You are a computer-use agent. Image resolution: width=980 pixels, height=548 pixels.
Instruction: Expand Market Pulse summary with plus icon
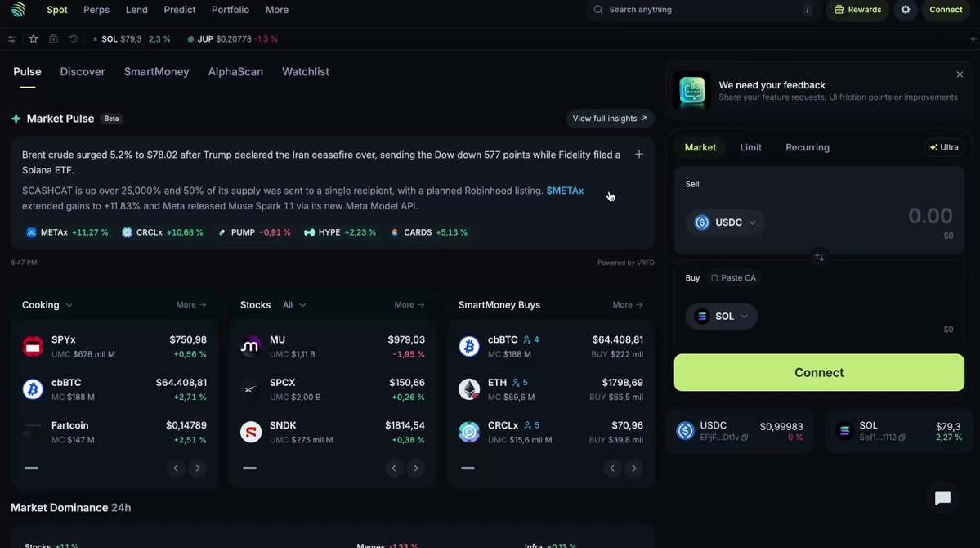[638, 155]
